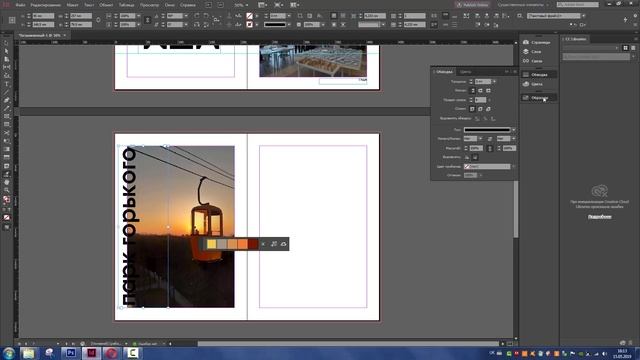Open the Страницы panel icon
Viewport: 640px width, 360px height.
click(x=526, y=42)
